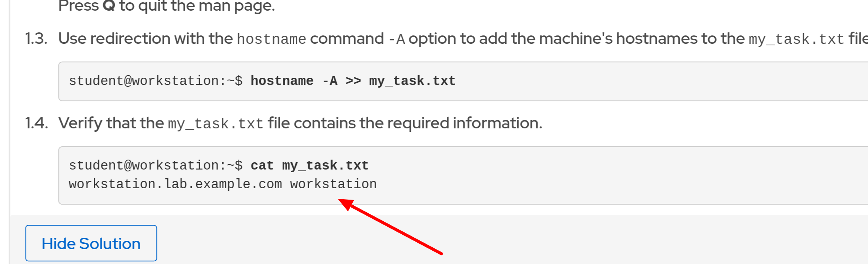Click the shell prompt before the hostname command
Screen dimensions: 868x264
[x=156, y=81]
